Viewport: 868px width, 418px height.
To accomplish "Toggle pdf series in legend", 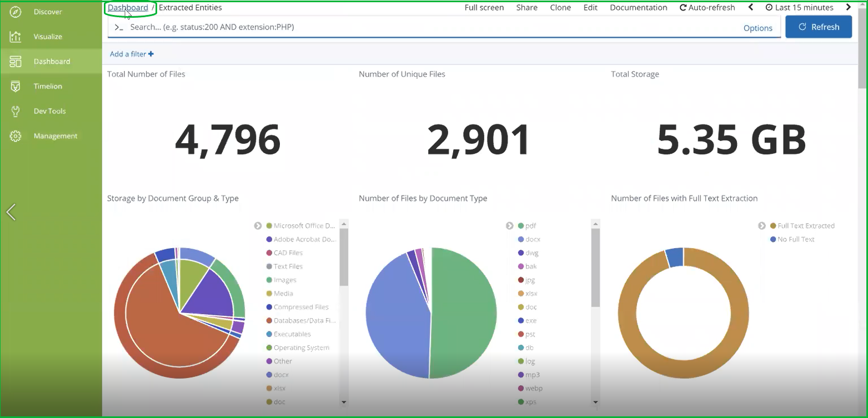I will (x=530, y=226).
